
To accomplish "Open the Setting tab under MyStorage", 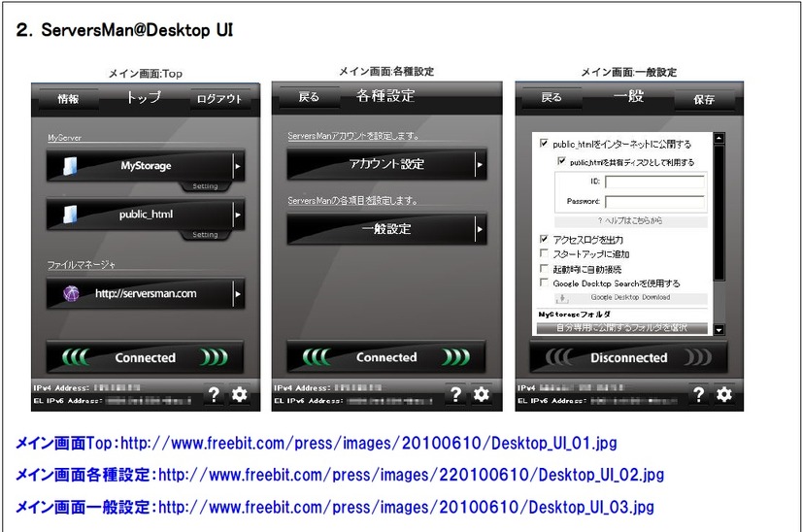I will point(205,186).
